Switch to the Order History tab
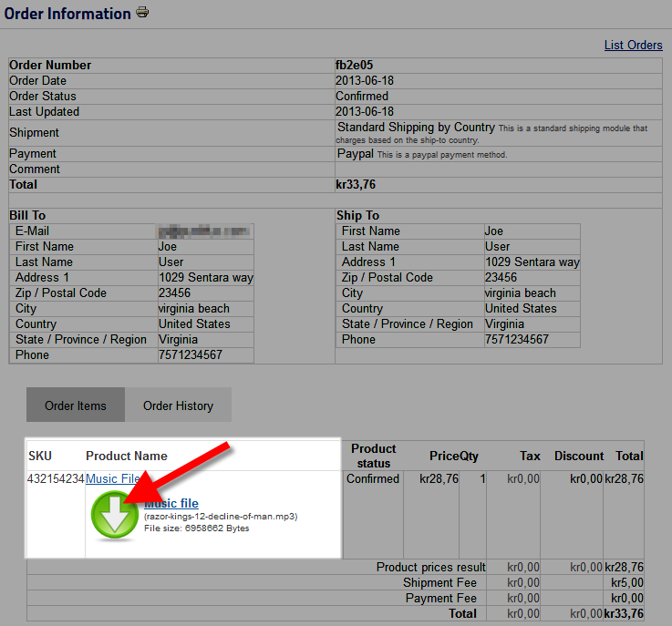Viewport: 672px width, 626px height. coord(178,405)
